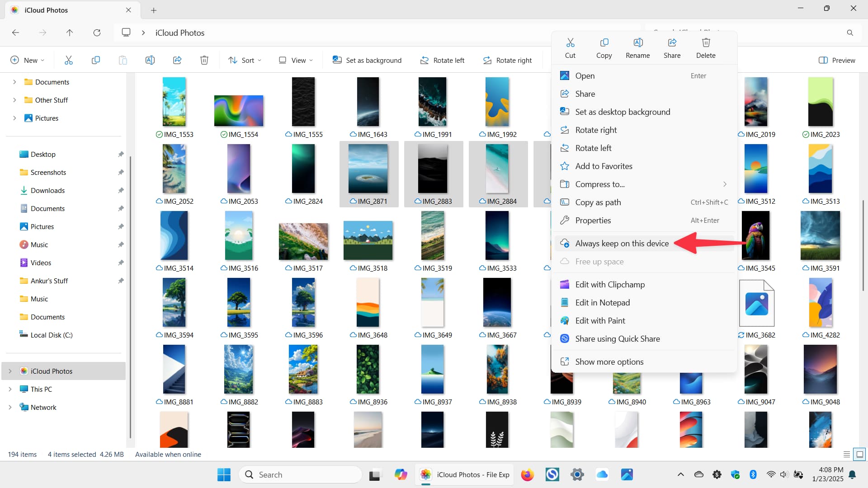Viewport: 868px width, 488px height.
Task: Open the clock and date in taskbar
Action: tap(827, 474)
